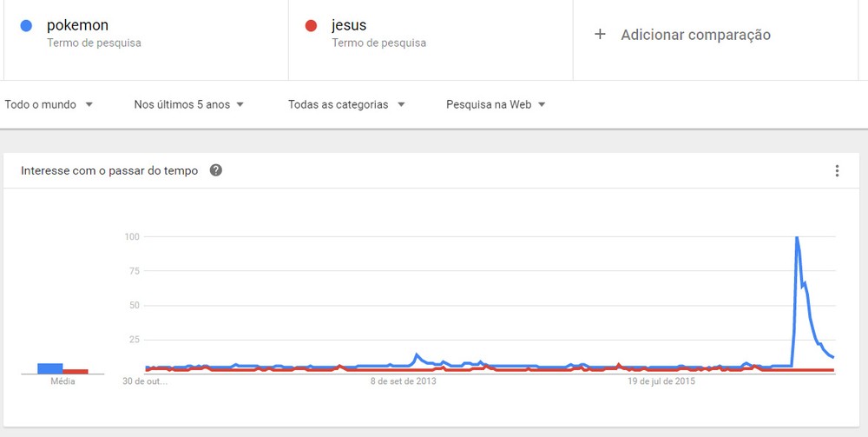Click the blue pokemon color dot
The height and width of the screenshot is (437, 868).
[x=27, y=26]
